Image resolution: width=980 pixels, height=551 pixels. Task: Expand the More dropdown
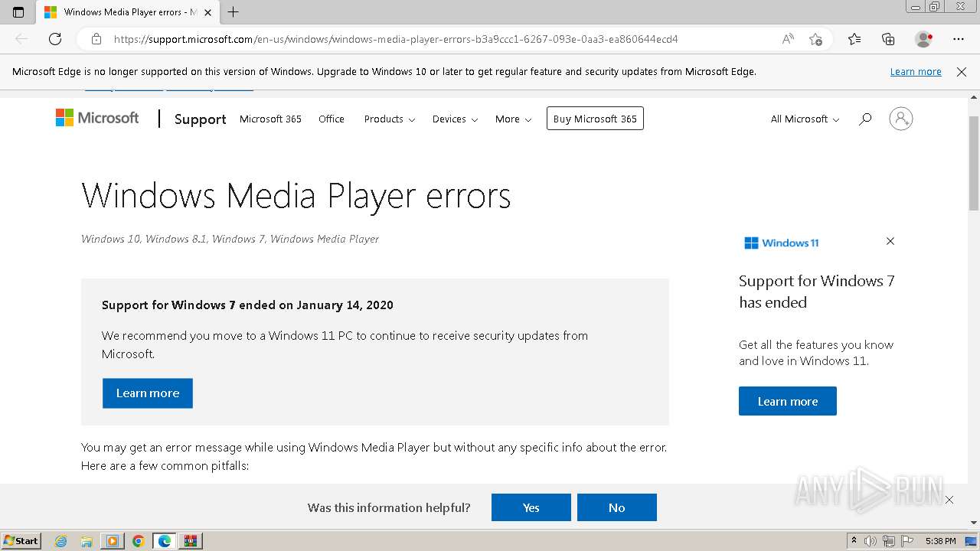tap(513, 119)
